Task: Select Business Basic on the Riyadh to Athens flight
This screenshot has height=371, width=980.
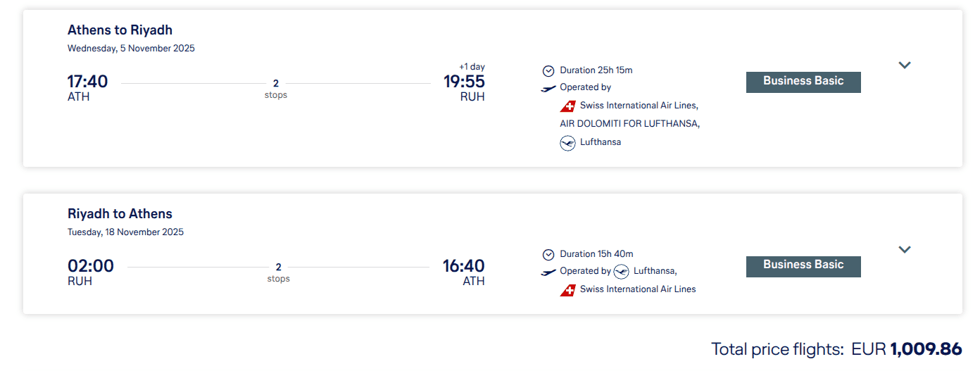Action: pyautogui.click(x=803, y=265)
